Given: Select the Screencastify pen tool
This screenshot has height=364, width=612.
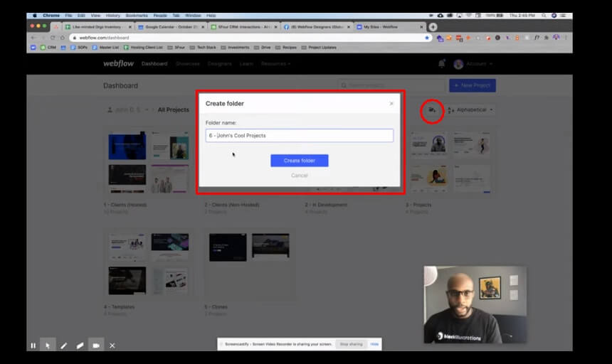Looking at the screenshot, I should 63,346.
